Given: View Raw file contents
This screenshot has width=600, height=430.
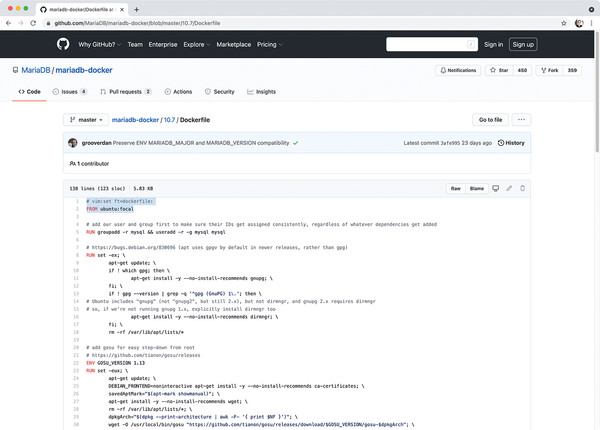Looking at the screenshot, I should tap(456, 189).
